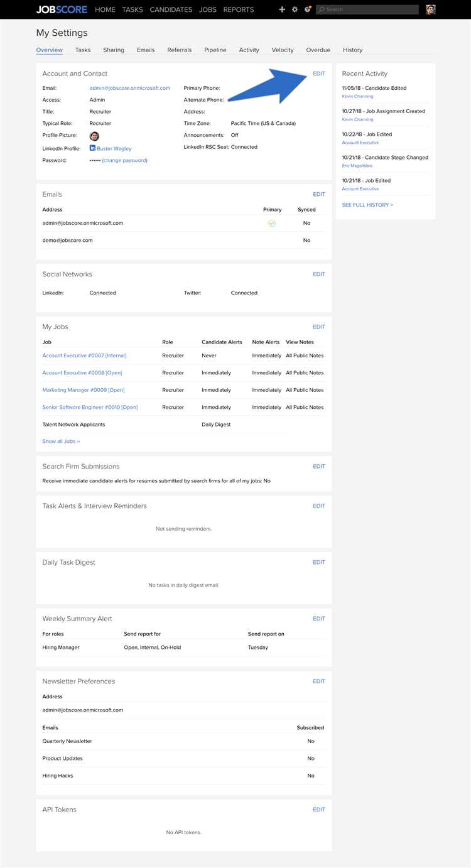Click the 11/05/18 - Candidate Edited entry
This screenshot has width=471, height=868.
click(x=374, y=88)
